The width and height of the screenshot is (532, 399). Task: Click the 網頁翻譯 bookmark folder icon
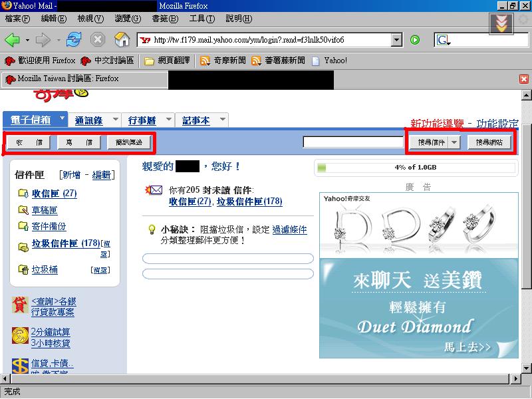pos(149,61)
